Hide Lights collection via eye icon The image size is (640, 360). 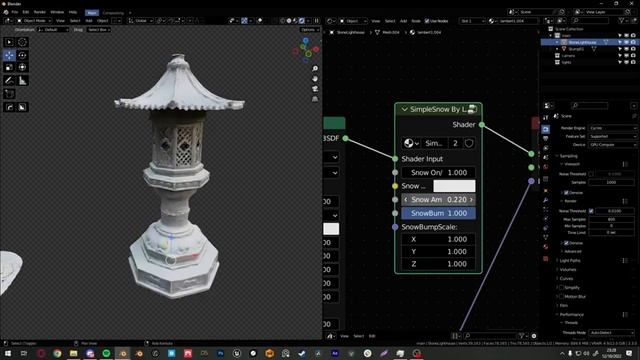coord(626,62)
